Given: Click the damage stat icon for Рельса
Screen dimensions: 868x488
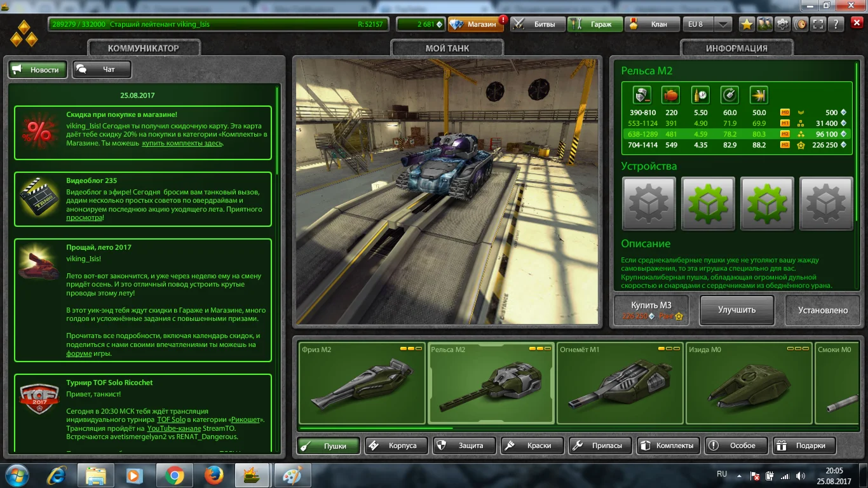Looking at the screenshot, I should [x=642, y=95].
